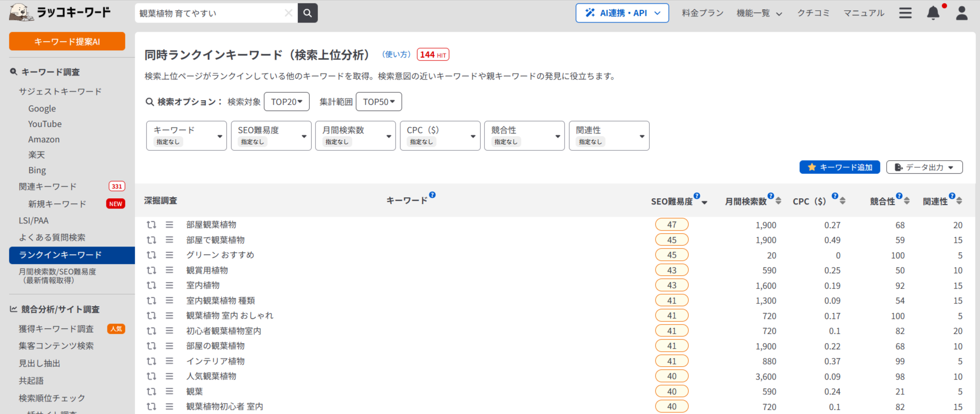Open list menu icon for 室内植物 row
Viewport: 980px width, 414px height.
click(169, 285)
